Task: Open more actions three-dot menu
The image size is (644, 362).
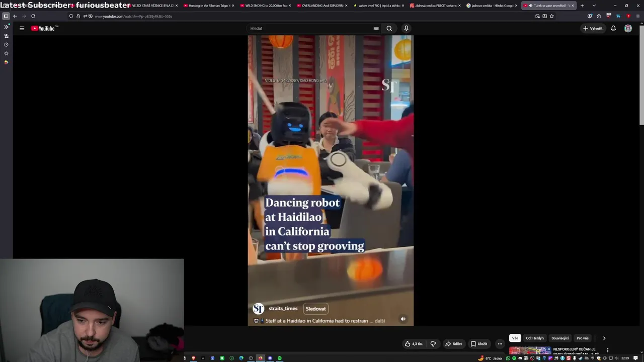Action: (x=500, y=344)
